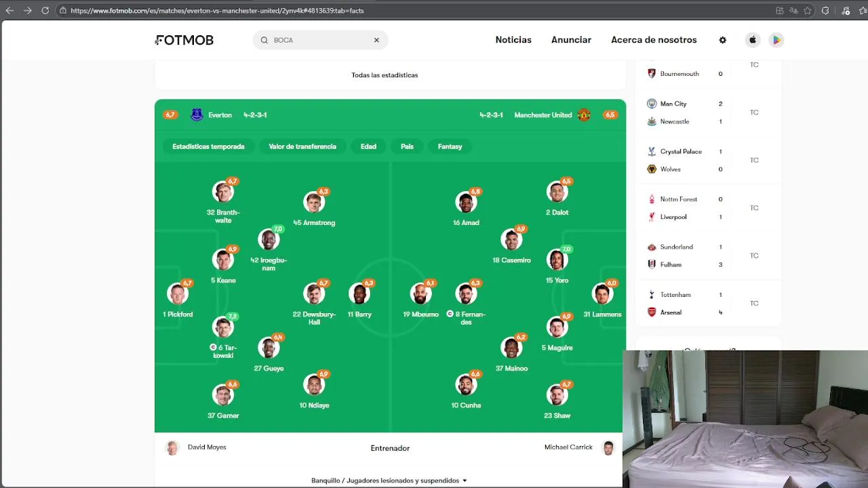Open player 27 Gueye

(x=269, y=353)
